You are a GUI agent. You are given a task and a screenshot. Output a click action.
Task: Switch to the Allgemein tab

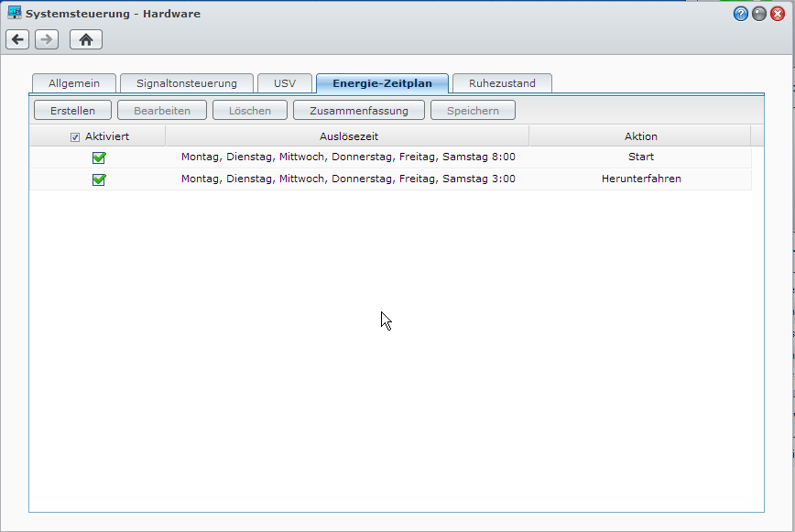pos(73,82)
